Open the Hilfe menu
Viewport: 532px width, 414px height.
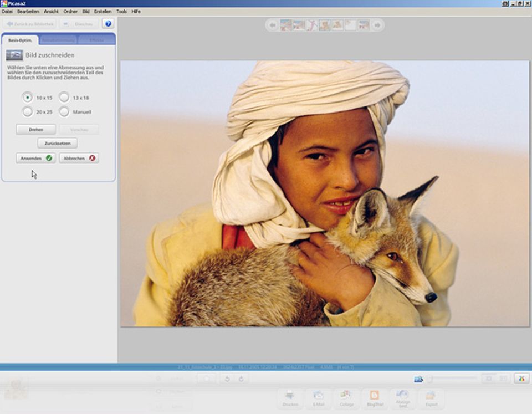pos(136,12)
